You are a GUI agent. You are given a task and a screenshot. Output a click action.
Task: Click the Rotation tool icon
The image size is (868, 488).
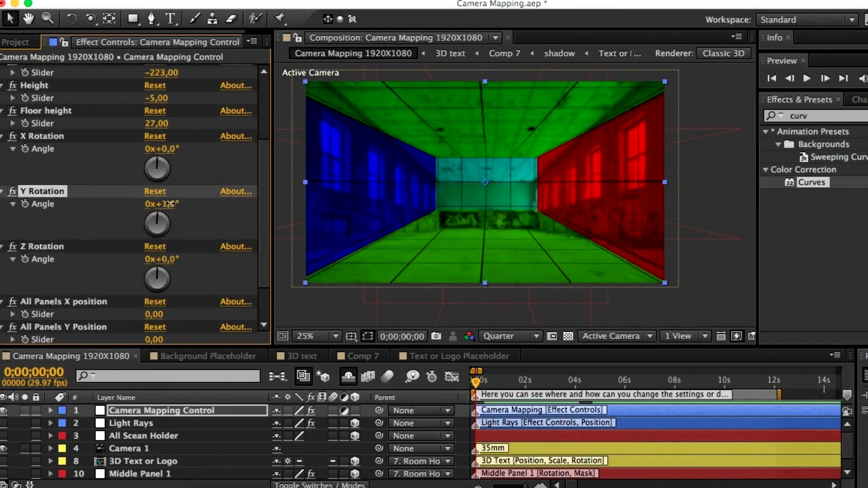71,19
